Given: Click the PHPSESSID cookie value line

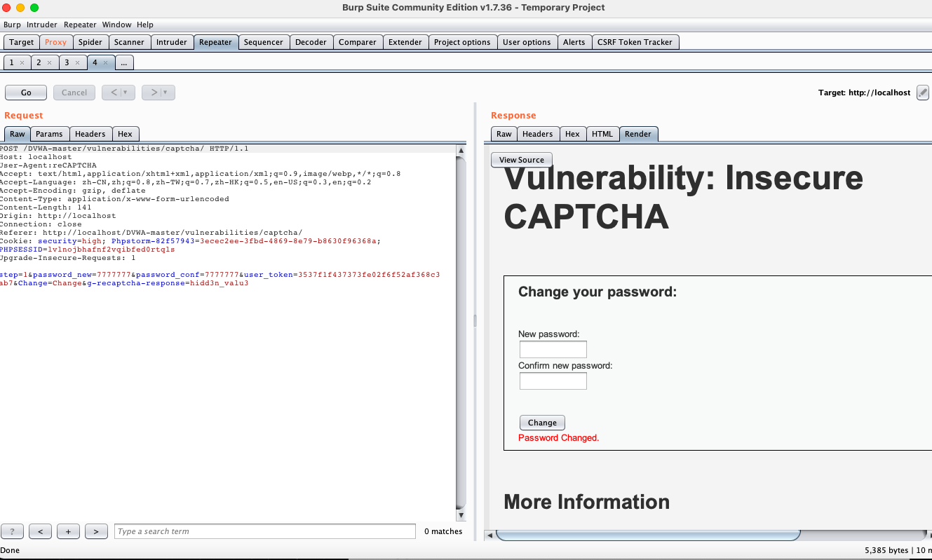Looking at the screenshot, I should (88, 250).
